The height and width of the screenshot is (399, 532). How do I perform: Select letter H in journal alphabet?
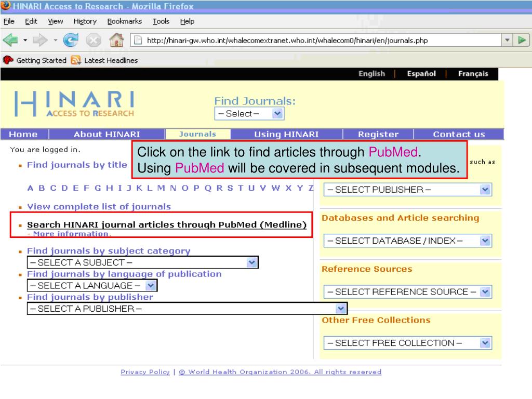(109, 188)
